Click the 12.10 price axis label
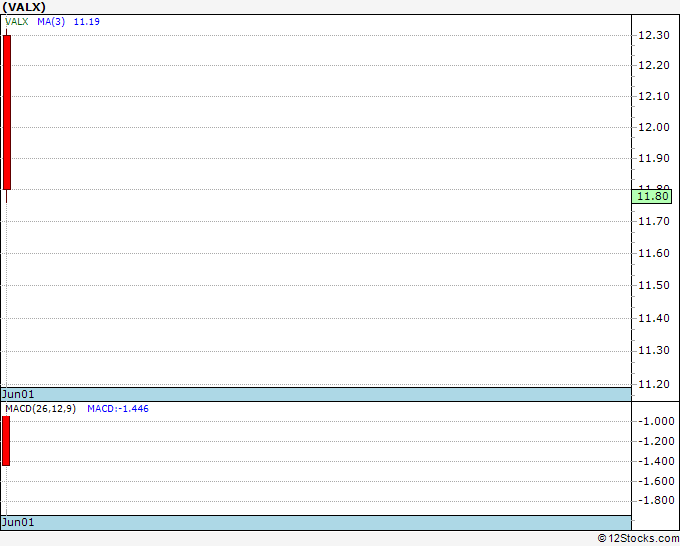The image size is (680, 546). click(x=654, y=96)
